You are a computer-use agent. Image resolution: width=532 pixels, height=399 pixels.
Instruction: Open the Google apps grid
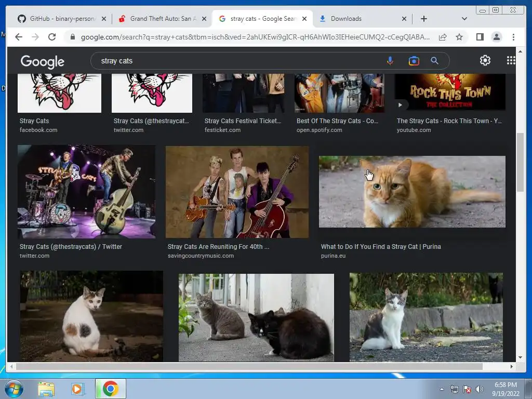[x=511, y=60]
